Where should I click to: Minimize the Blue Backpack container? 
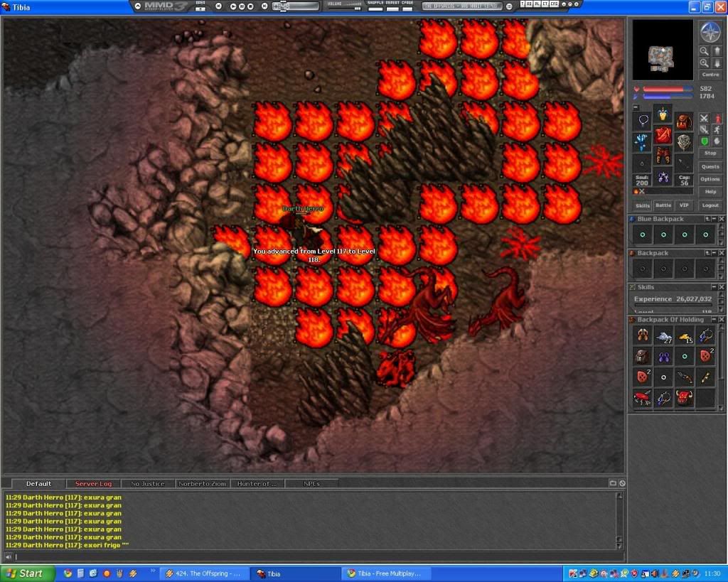(x=714, y=219)
